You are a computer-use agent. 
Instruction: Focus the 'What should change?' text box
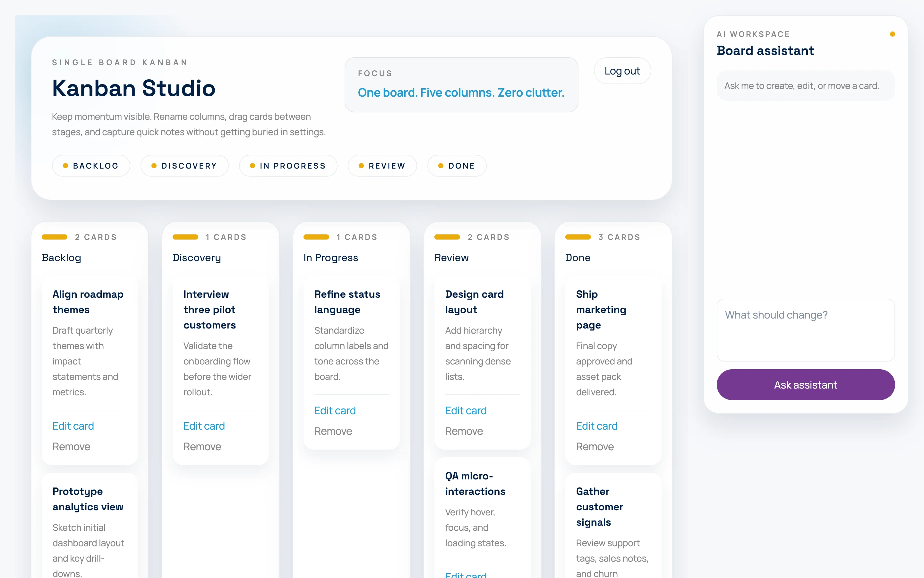[805, 330]
